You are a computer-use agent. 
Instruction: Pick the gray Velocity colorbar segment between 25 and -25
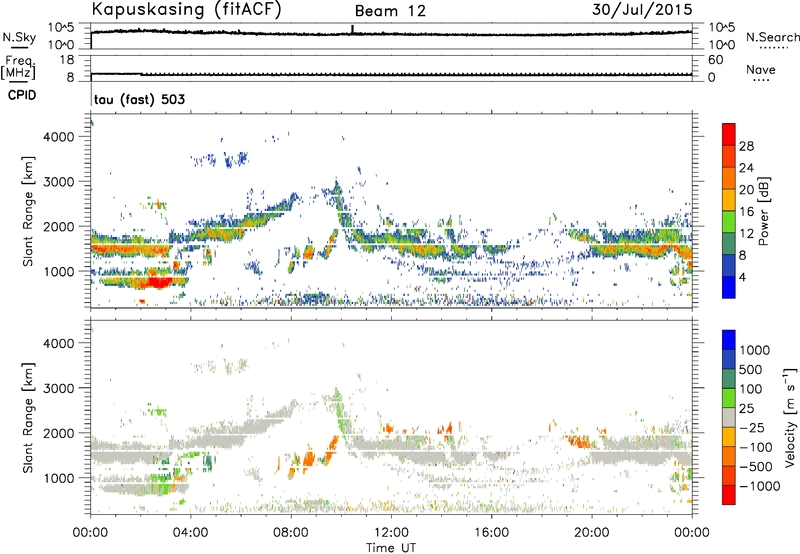[729, 417]
